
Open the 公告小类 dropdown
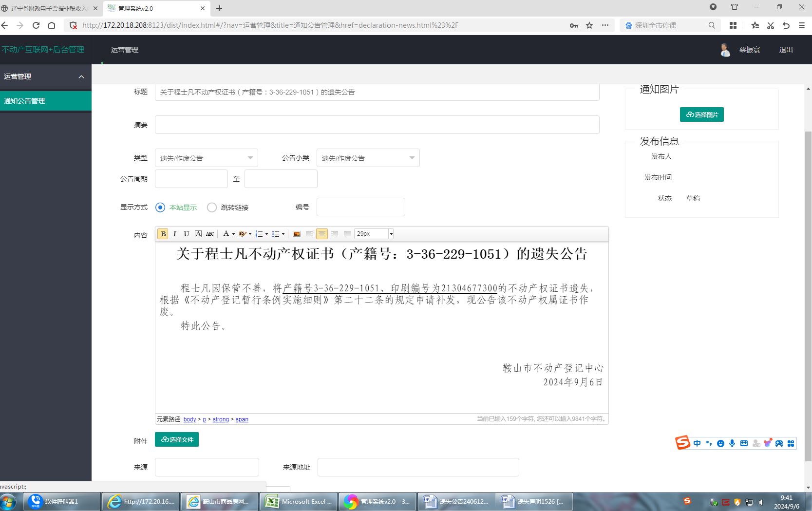click(368, 158)
